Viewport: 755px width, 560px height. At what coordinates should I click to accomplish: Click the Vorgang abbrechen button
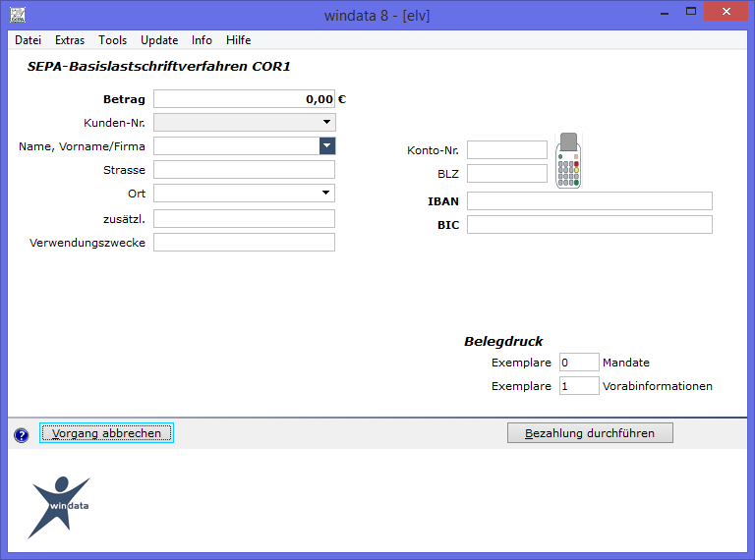[106, 433]
